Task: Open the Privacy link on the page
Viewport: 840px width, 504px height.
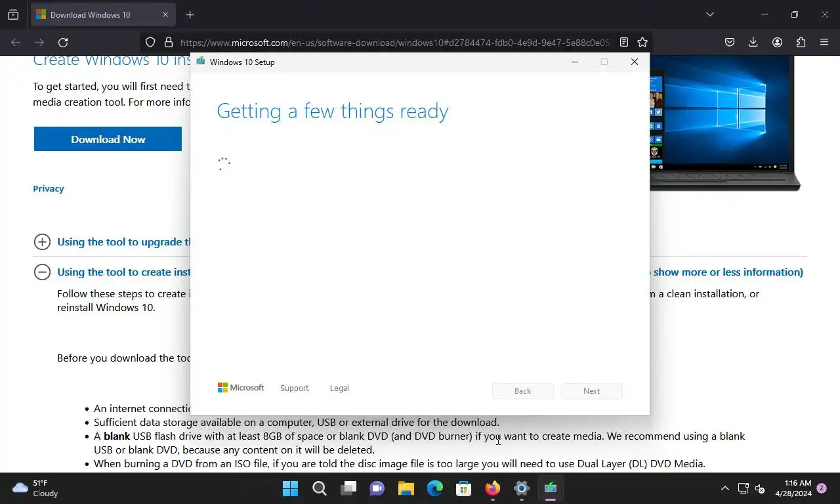Action: coord(49,188)
